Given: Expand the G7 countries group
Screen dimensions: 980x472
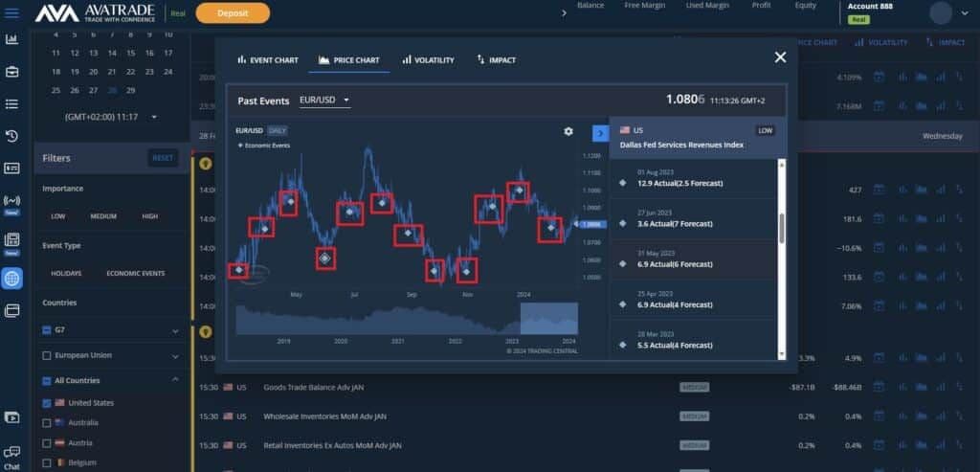Looking at the screenshot, I should click(x=174, y=331).
